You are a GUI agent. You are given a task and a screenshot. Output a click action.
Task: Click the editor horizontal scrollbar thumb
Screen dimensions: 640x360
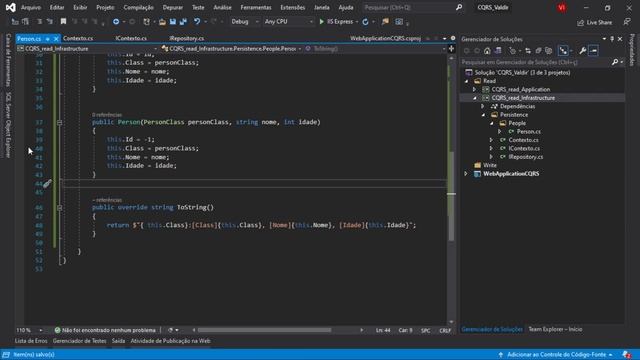tap(264, 330)
